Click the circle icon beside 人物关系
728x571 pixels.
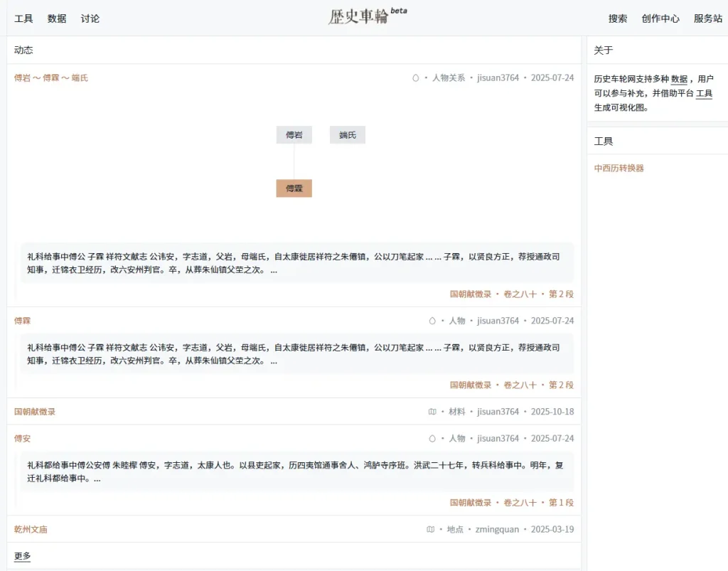(x=415, y=78)
